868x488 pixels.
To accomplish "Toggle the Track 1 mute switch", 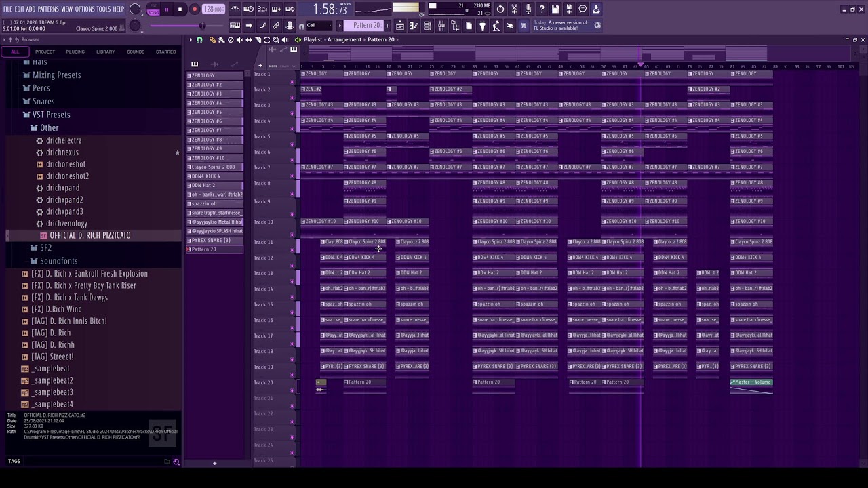I will [x=292, y=81].
